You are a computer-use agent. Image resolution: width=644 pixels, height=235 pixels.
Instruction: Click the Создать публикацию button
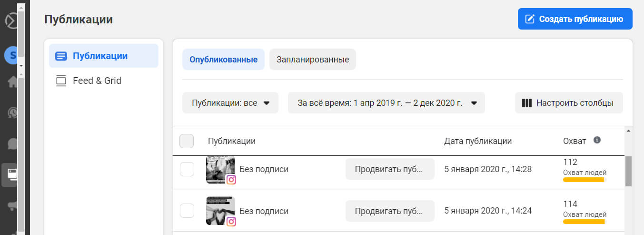[575, 19]
